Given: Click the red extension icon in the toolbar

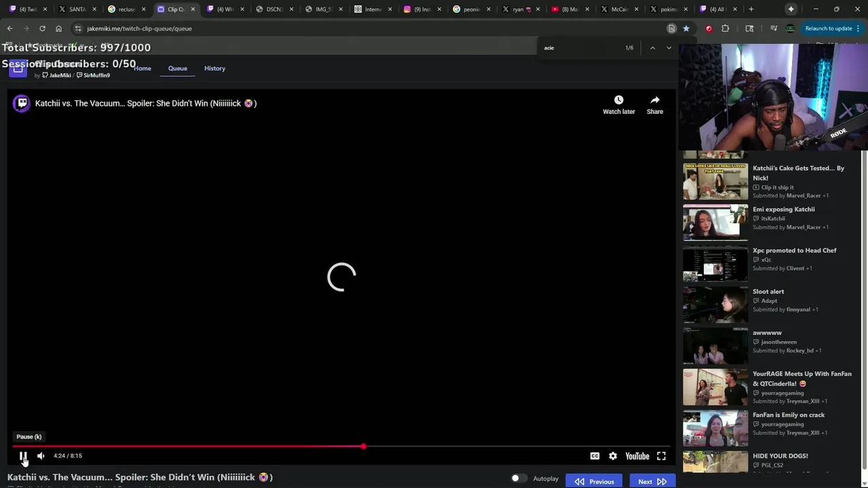Looking at the screenshot, I should [x=709, y=28].
